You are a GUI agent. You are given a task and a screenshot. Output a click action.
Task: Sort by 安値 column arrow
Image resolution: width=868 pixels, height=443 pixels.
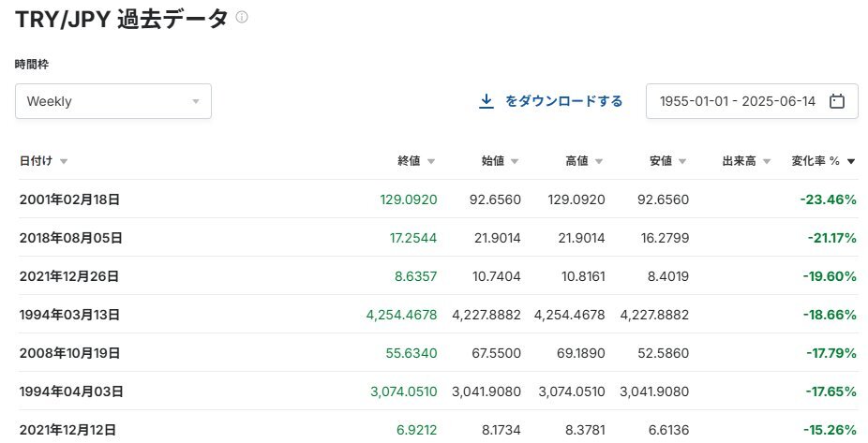(x=682, y=161)
